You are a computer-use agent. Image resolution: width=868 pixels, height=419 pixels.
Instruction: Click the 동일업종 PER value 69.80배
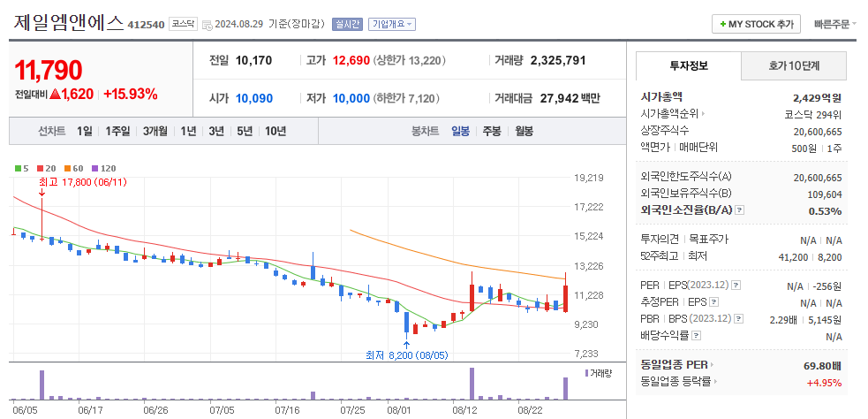point(823,365)
